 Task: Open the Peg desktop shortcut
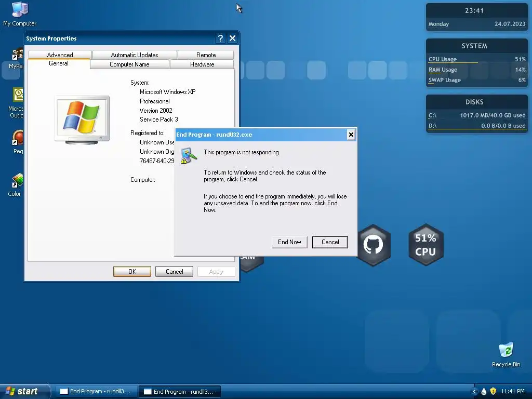[17, 142]
